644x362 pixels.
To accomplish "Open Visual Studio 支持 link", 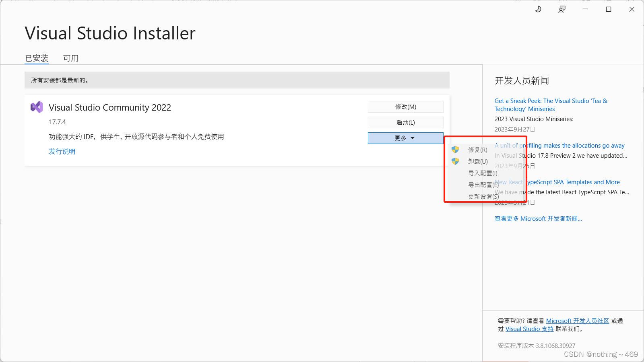I will point(530,329).
